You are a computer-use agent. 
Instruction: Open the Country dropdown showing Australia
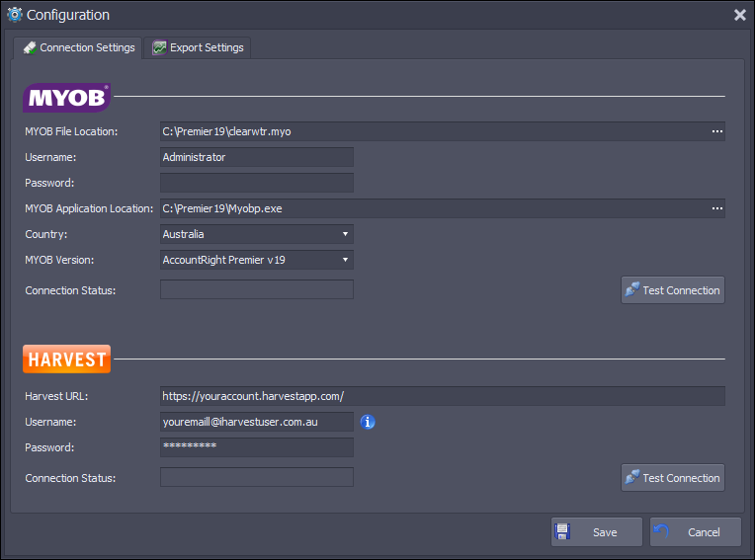(x=257, y=234)
